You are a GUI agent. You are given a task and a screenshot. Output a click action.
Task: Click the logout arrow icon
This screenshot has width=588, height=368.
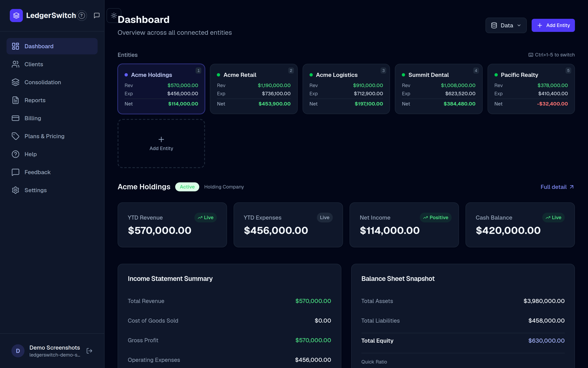(89, 351)
